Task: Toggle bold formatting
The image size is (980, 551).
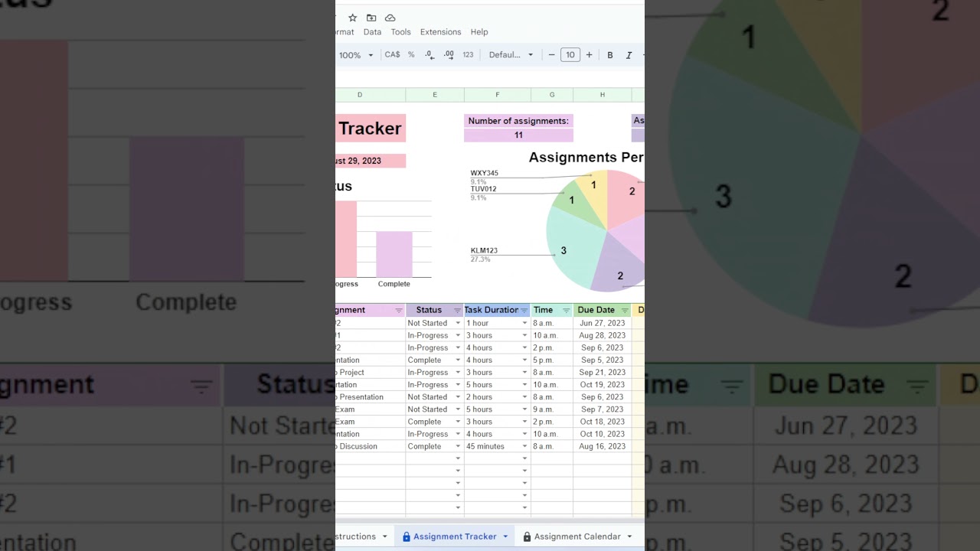Action: click(x=610, y=55)
